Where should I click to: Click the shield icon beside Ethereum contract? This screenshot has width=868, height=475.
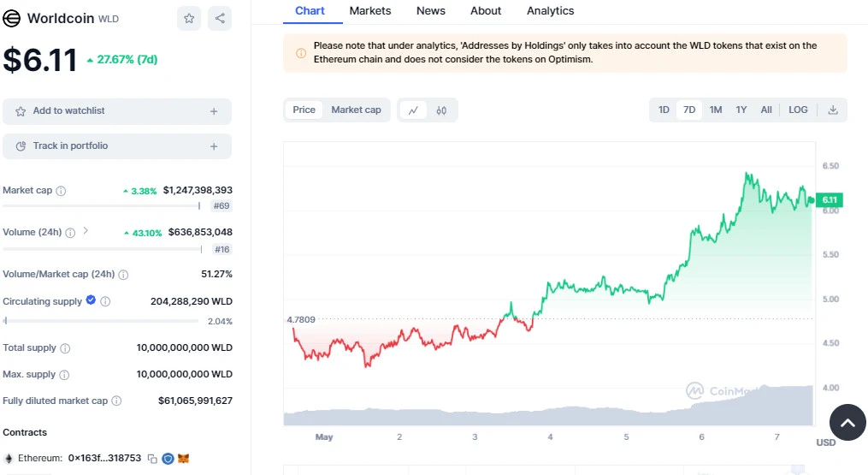tap(168, 459)
